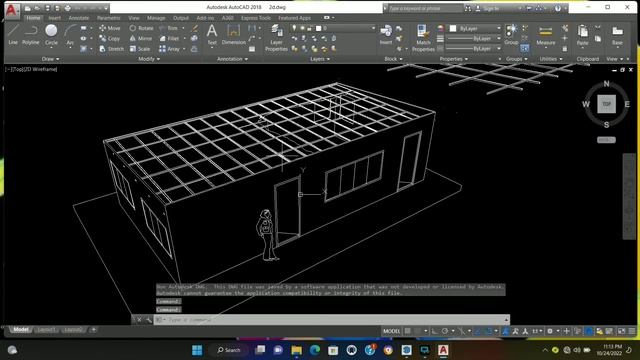Viewport: 640px width, 360px height.
Task: Click the Stretch tool
Action: pos(111,49)
